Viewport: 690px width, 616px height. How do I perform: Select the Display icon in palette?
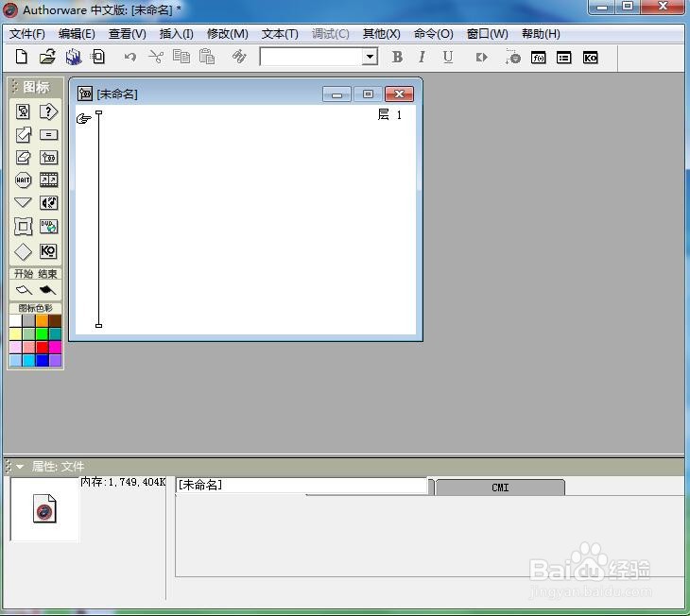tap(23, 111)
